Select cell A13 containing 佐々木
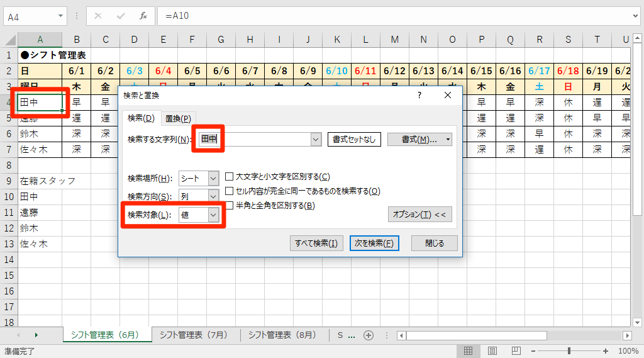 click(40, 243)
